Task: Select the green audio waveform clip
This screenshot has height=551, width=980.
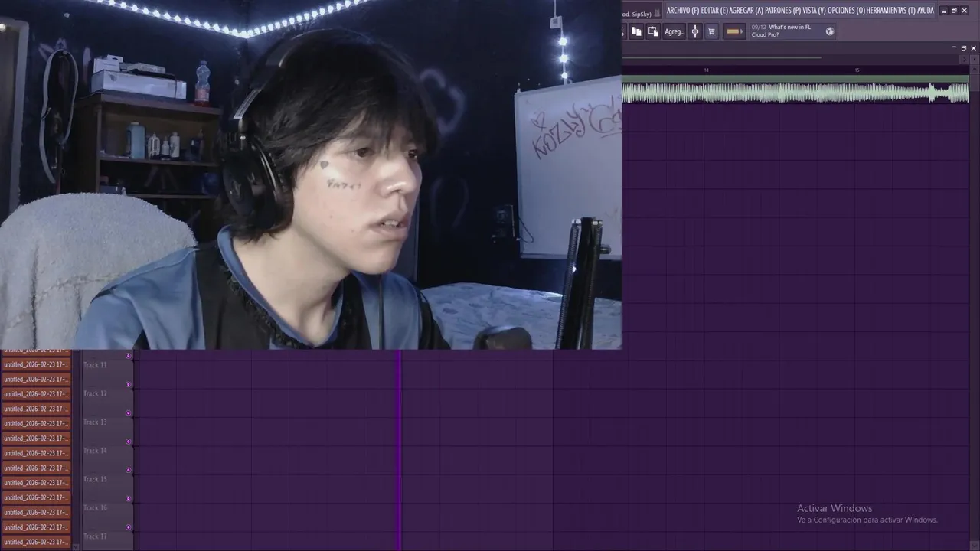Action: pos(795,90)
